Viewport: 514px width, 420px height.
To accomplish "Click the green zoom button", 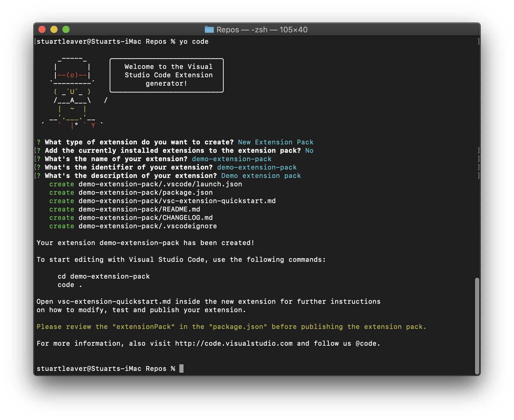I will pos(66,29).
